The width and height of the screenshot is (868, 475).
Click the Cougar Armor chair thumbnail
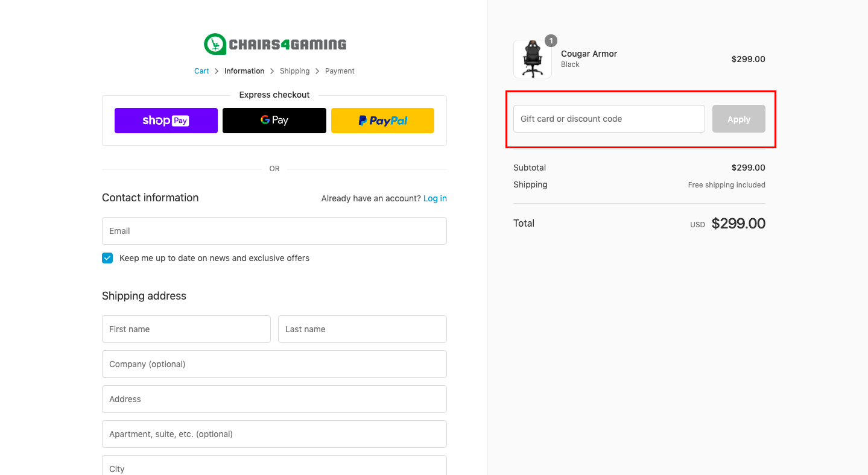pos(533,59)
